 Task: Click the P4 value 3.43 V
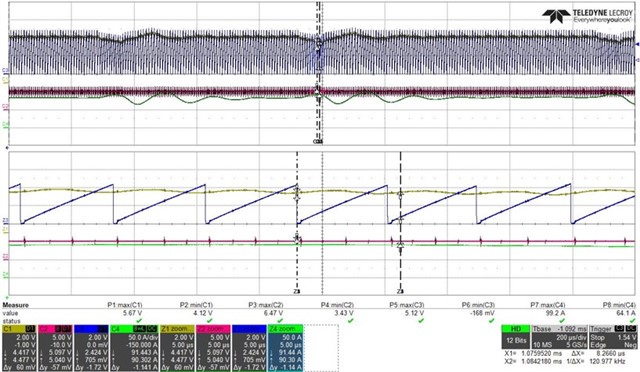tap(344, 313)
